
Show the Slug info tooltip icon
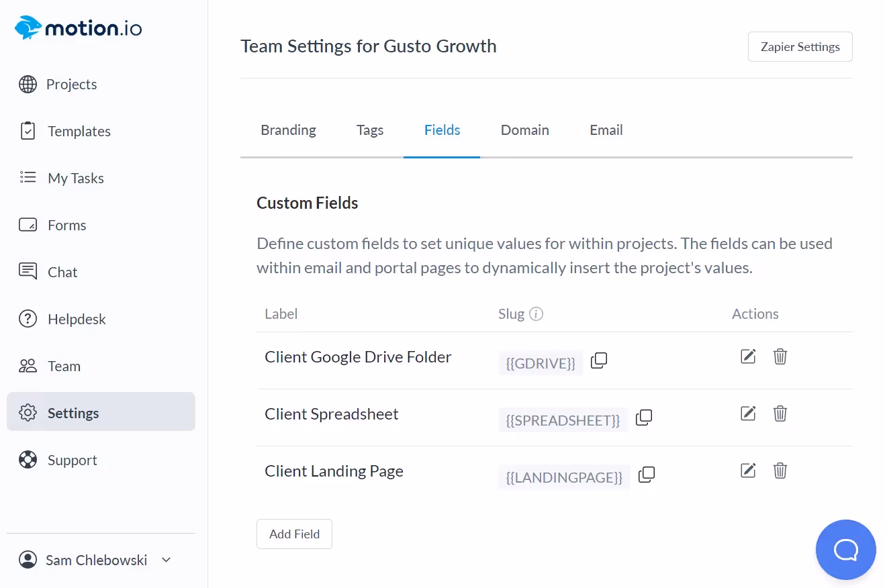tap(536, 314)
